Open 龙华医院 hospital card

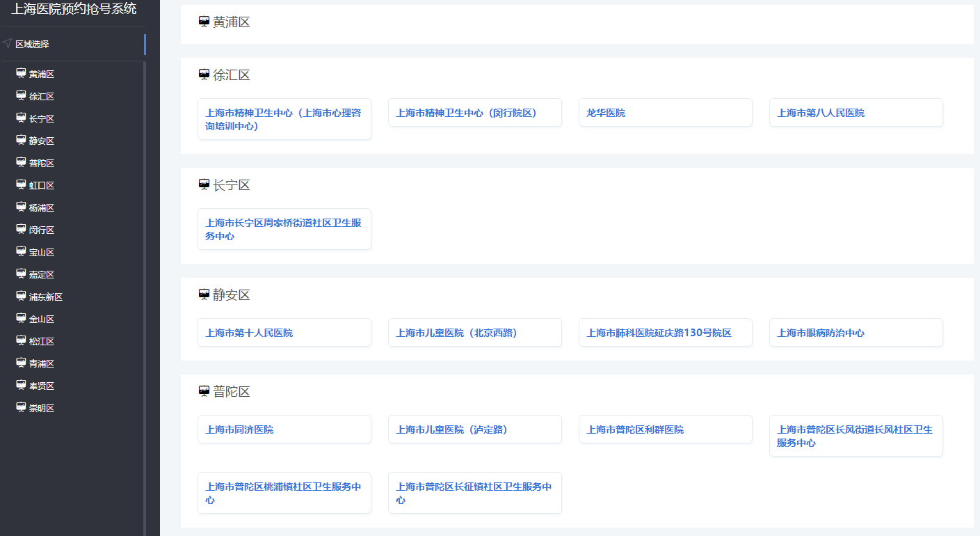665,113
